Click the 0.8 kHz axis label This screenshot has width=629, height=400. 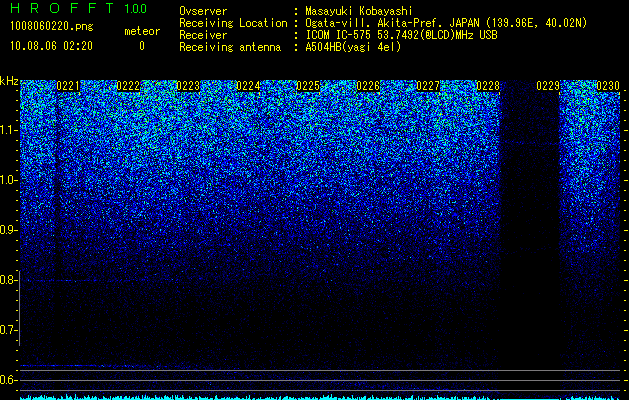[x=8, y=280]
